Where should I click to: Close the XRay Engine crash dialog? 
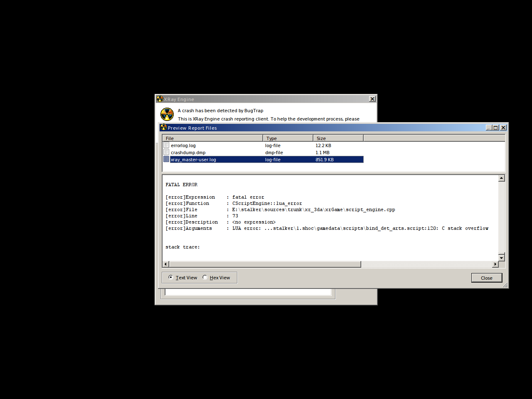coord(372,99)
